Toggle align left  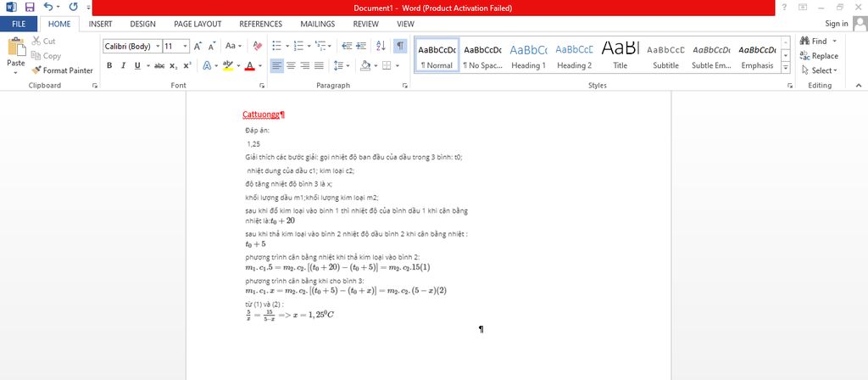click(277, 65)
